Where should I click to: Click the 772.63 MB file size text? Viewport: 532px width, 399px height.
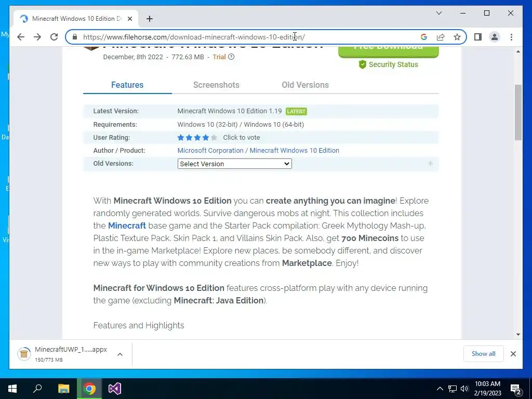pos(188,57)
